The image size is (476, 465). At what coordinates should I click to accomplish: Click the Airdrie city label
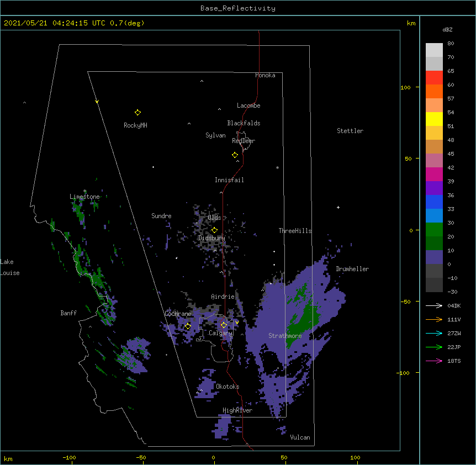click(x=223, y=297)
